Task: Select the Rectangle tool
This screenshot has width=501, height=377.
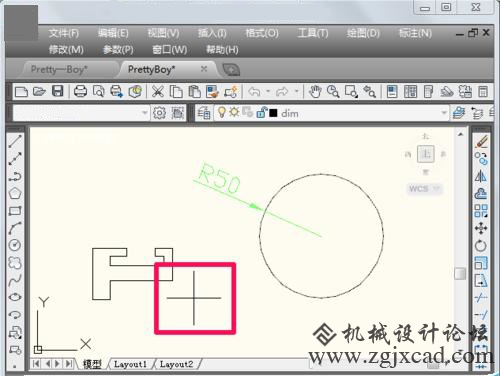Action: coord(15,211)
